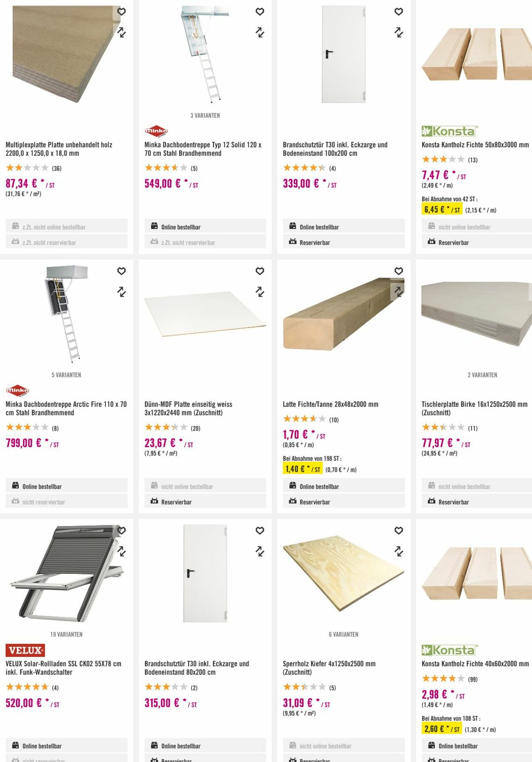
Task: Add Multiplexplatte to wishlist via heart icon
Action: pos(121,11)
